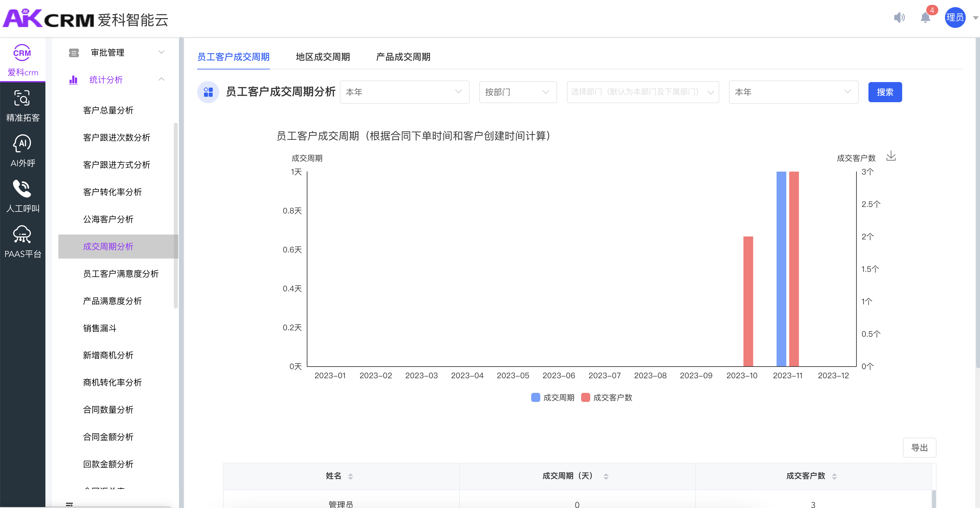This screenshot has width=980, height=508.
Task: Click the 搜索 button
Action: pyautogui.click(x=885, y=92)
